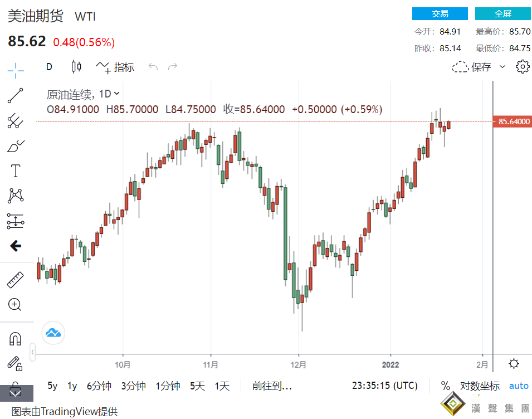This screenshot has width=532, height=419.
Task: Toggle magnet mode for drawings
Action: pyautogui.click(x=16, y=338)
